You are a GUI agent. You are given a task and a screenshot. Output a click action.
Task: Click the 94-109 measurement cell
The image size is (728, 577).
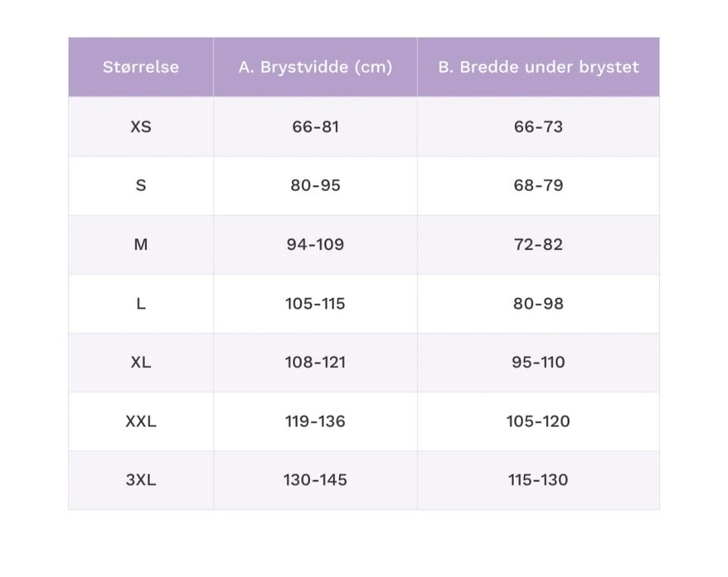click(315, 244)
